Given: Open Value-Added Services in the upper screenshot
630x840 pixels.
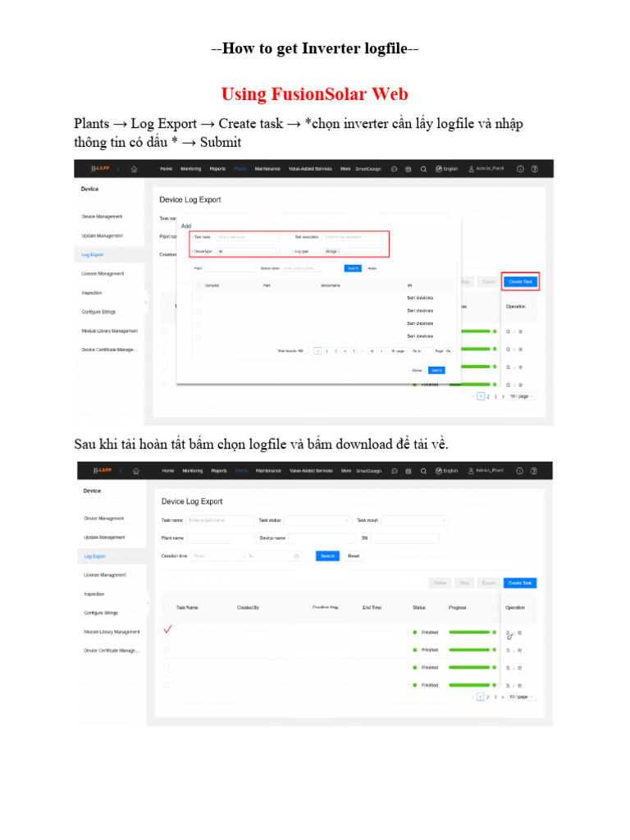Looking at the screenshot, I should coord(310,169).
